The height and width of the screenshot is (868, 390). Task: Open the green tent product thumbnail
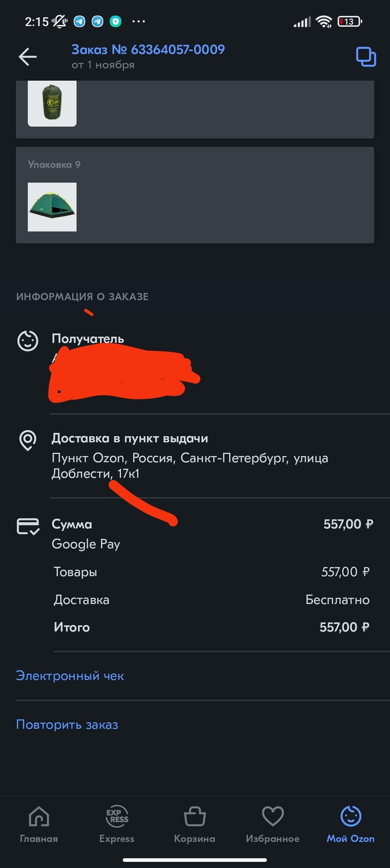tap(52, 207)
